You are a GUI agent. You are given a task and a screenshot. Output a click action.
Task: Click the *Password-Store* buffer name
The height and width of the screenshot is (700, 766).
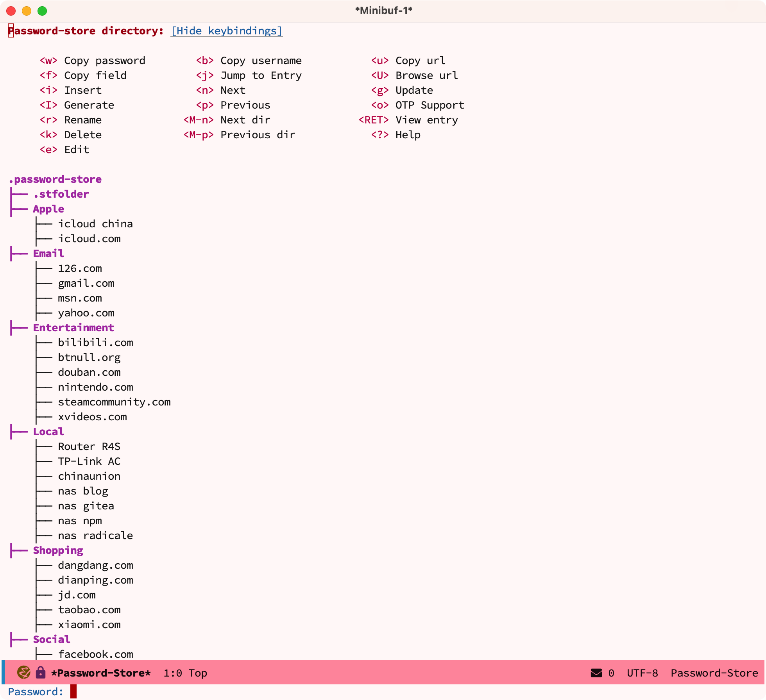click(101, 673)
